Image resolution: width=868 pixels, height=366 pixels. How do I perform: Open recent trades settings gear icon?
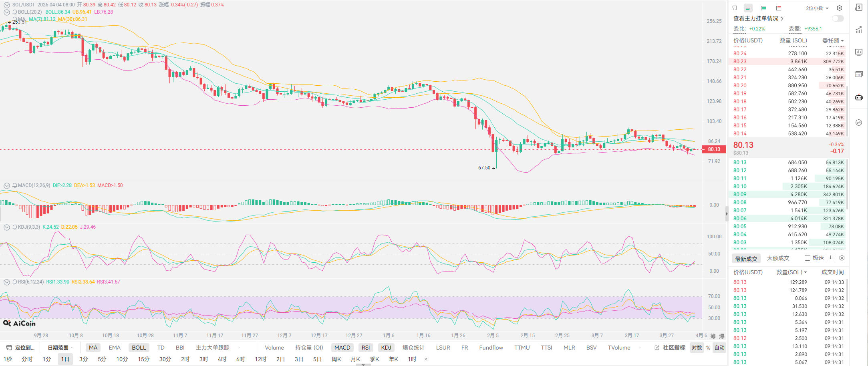coord(842,258)
